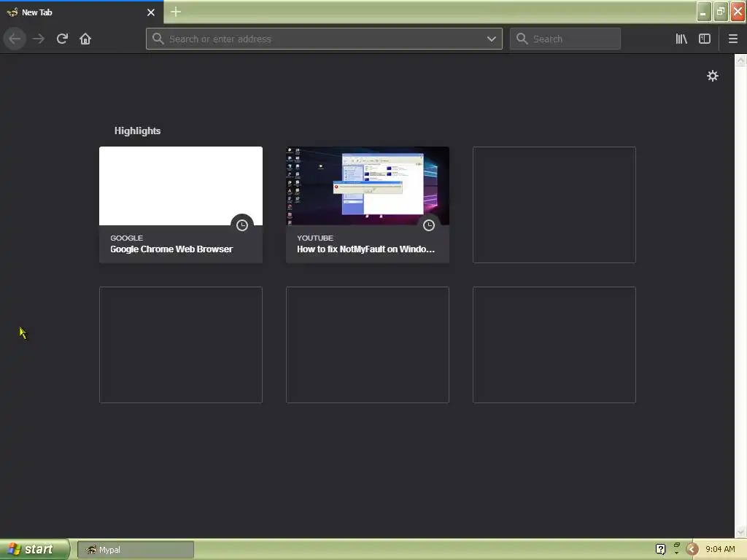
Task: Click the Search box in toolbar
Action: [x=565, y=39]
